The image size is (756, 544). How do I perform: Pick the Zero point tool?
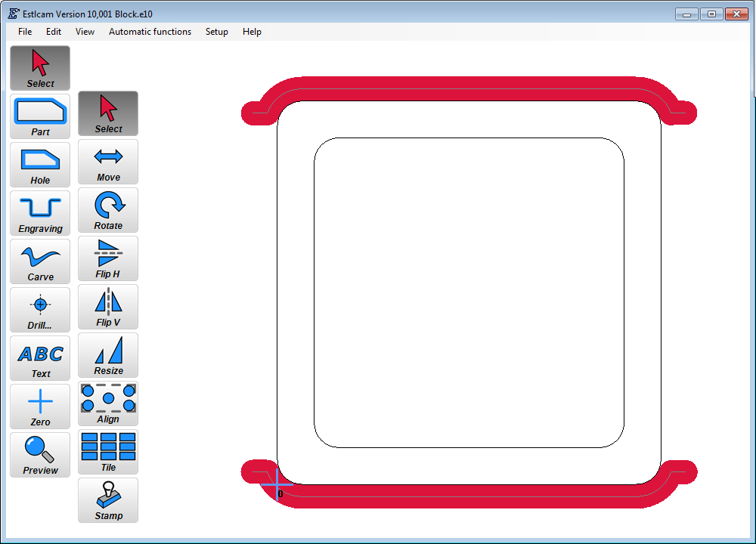point(40,406)
